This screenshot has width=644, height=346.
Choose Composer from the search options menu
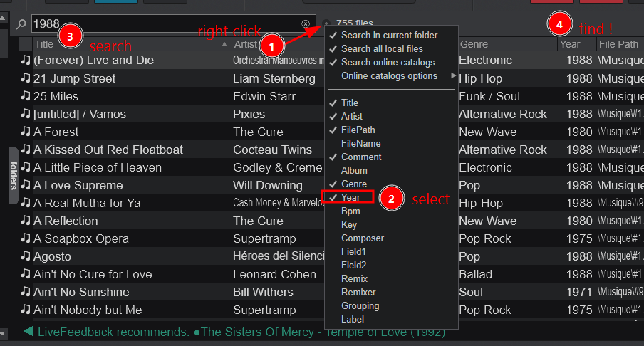pos(362,238)
